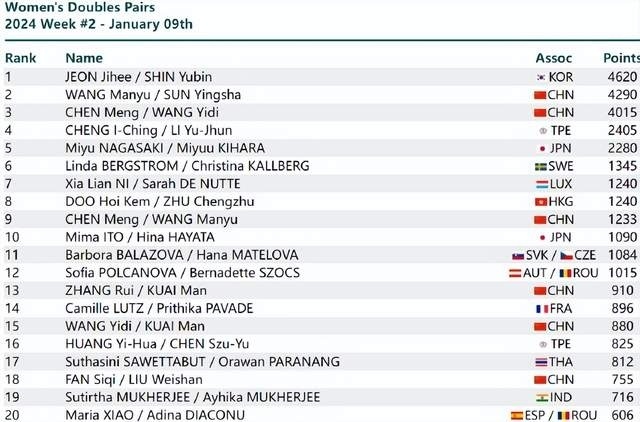The height and width of the screenshot is (422, 640).
Task: Select the Rank column header
Action: [x=20, y=58]
